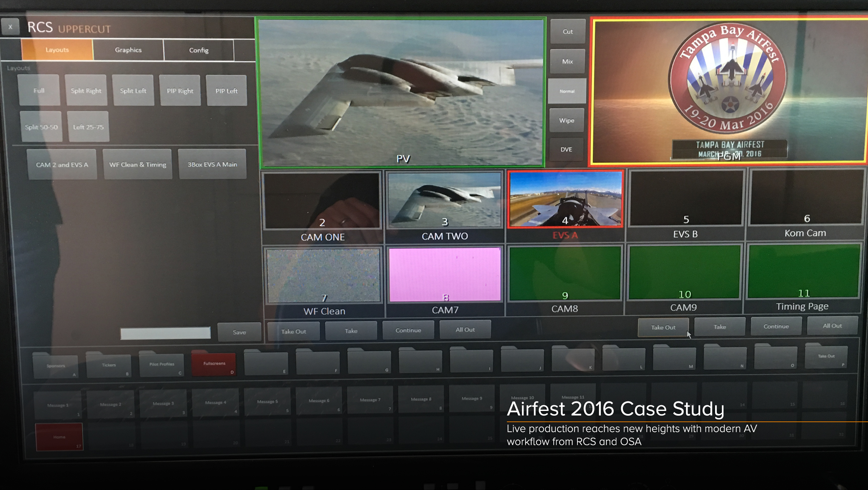Viewport: 868px width, 490px height.
Task: Select CAM ONE source tile
Action: pos(322,208)
